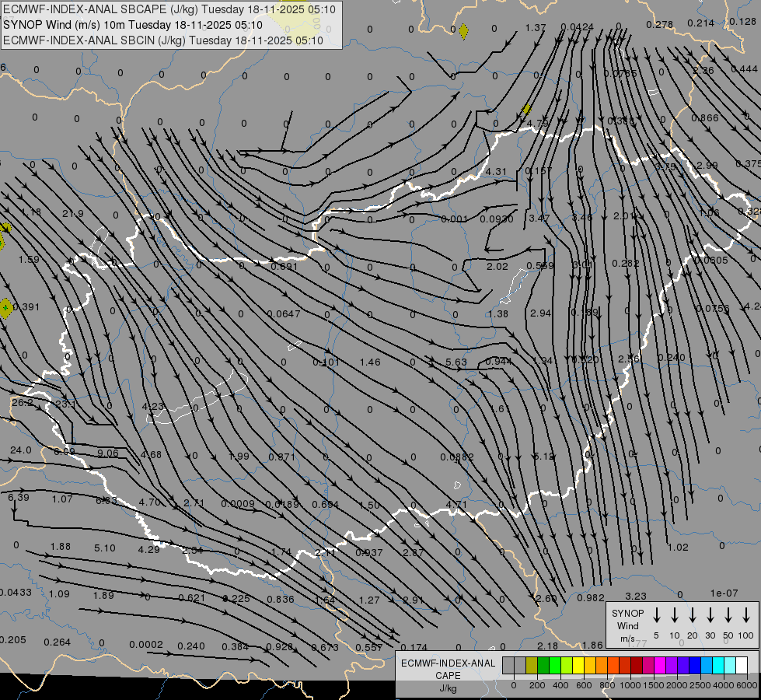Pick the bright green CAPE legend swatch
Image resolution: width=761 pixels, height=700 pixels.
555,666
